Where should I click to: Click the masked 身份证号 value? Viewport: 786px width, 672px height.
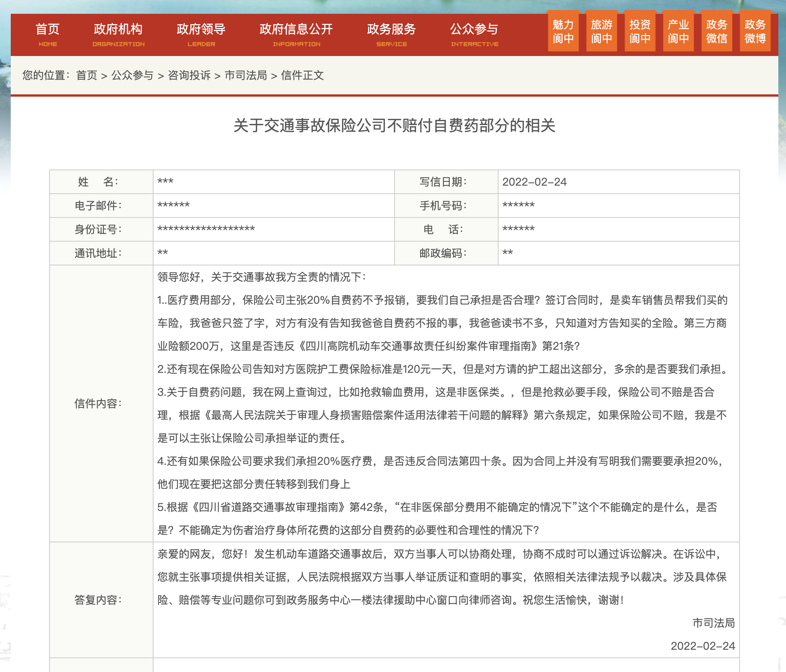(206, 229)
